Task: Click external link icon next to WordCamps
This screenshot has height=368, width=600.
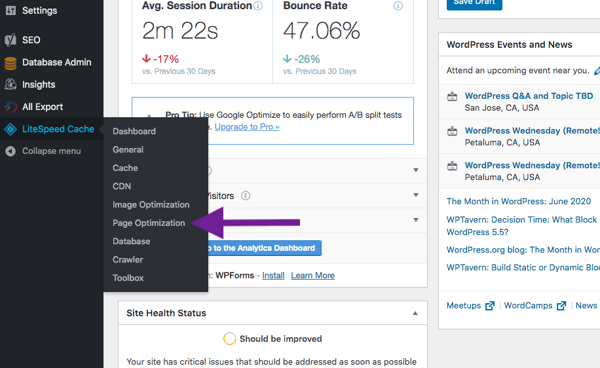Action: pos(561,306)
